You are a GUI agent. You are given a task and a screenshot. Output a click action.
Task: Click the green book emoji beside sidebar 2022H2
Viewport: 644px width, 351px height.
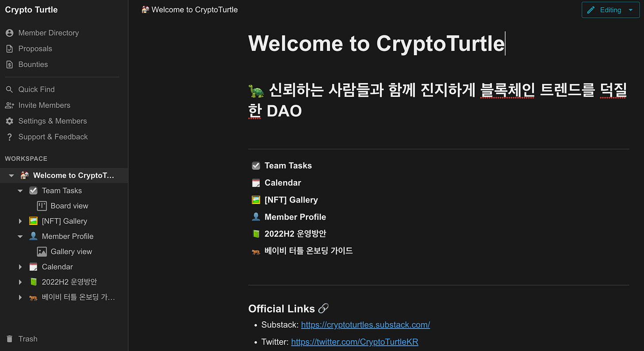click(x=33, y=282)
